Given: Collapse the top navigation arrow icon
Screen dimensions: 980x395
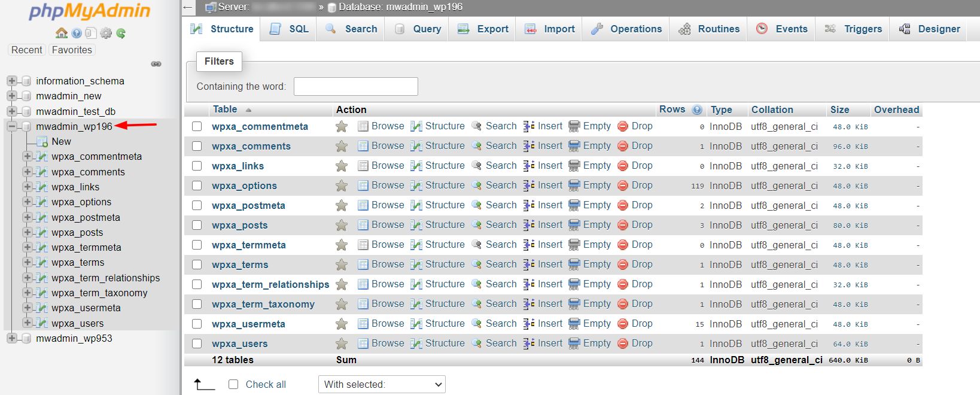Looking at the screenshot, I should tap(188, 8).
